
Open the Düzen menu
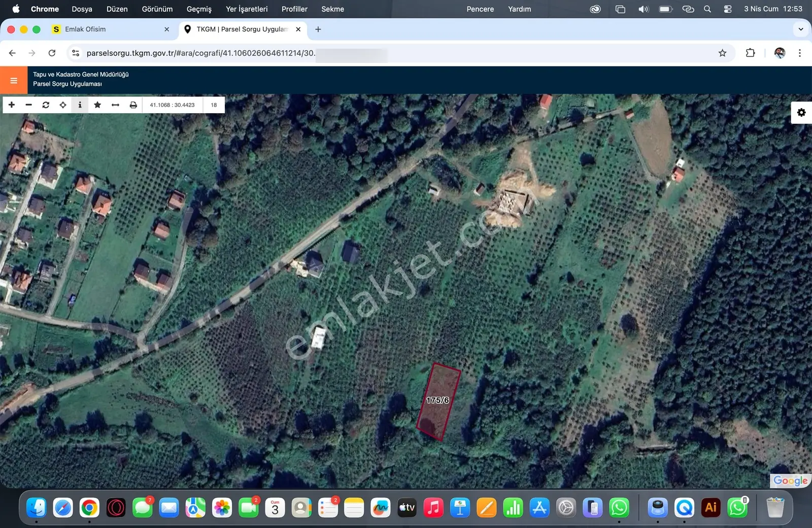(117, 9)
